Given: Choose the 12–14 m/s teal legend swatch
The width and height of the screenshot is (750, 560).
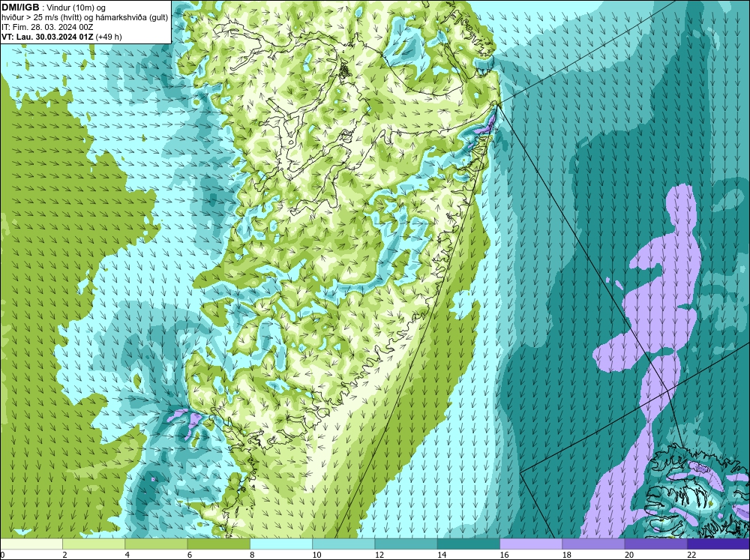Looking at the screenshot, I should [406, 544].
